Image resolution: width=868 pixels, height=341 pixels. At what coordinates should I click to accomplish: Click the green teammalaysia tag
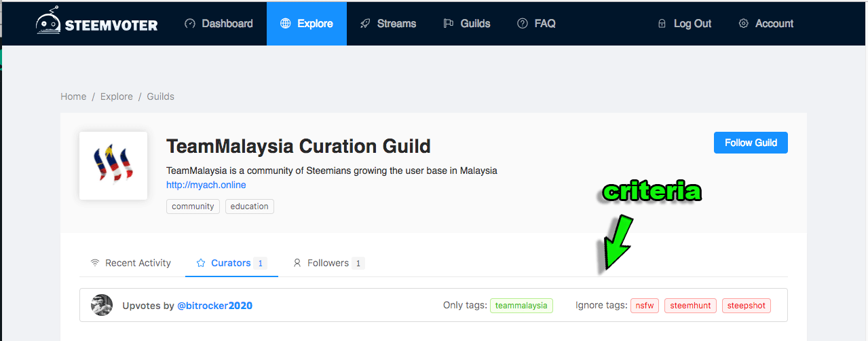521,306
